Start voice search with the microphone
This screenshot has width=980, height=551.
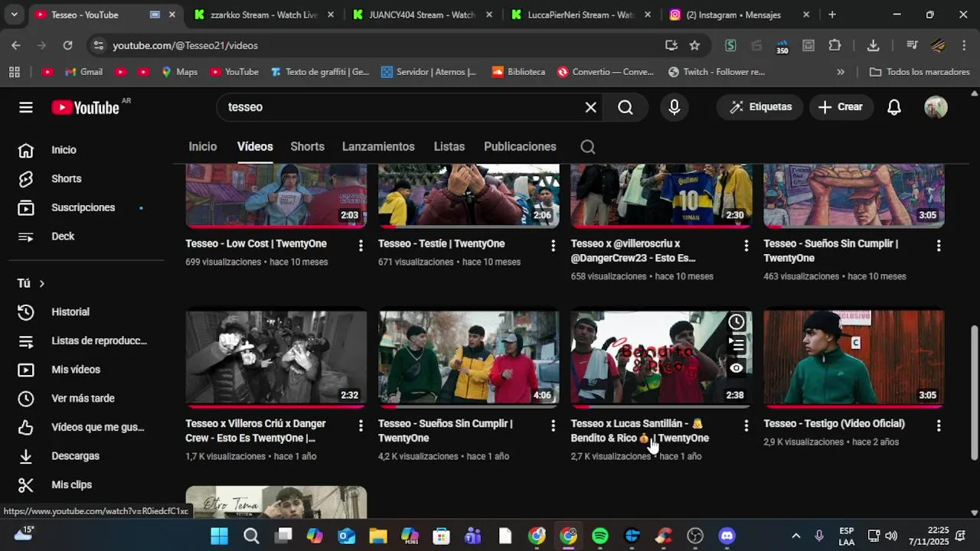674,107
